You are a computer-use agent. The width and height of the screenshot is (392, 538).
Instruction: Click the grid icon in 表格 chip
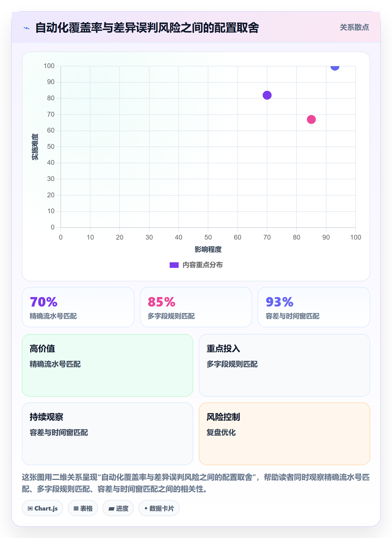click(x=76, y=509)
